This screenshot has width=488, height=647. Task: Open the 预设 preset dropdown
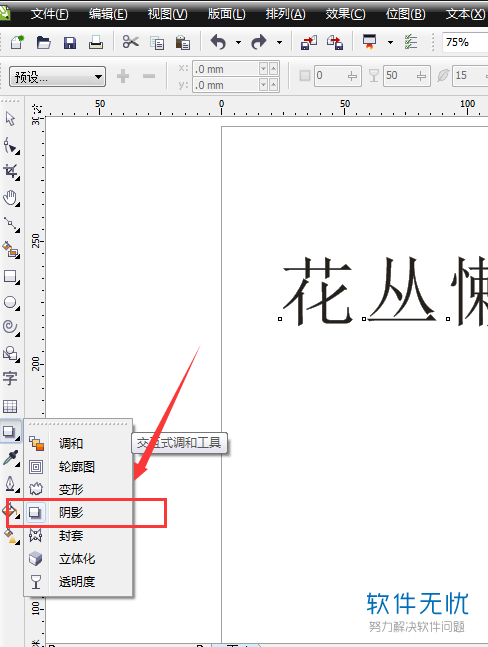(x=57, y=76)
